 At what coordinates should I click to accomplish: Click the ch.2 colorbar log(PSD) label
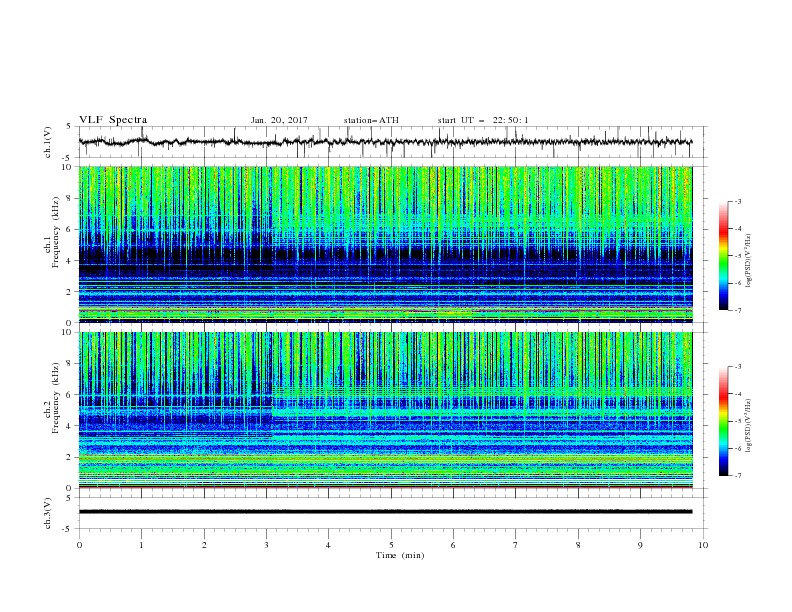pyautogui.click(x=749, y=426)
